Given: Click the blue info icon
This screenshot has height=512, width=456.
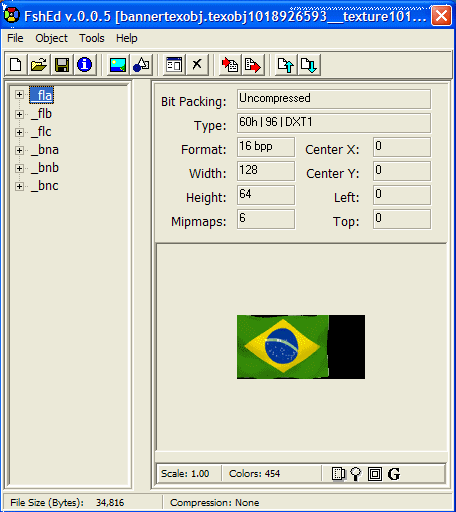Looking at the screenshot, I should (x=84, y=65).
